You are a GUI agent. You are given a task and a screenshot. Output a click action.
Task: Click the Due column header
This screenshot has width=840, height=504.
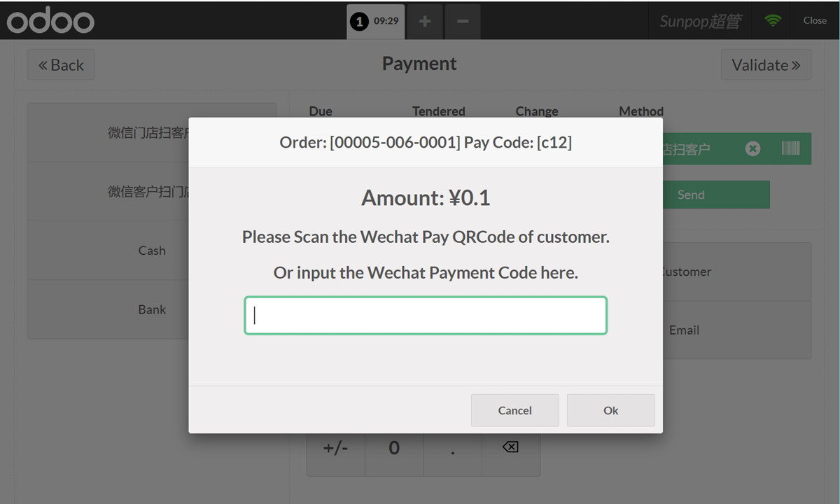click(x=321, y=111)
